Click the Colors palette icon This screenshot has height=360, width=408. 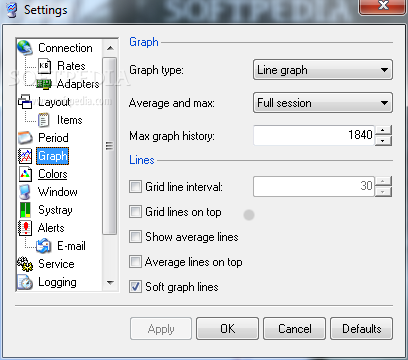[x=25, y=174]
